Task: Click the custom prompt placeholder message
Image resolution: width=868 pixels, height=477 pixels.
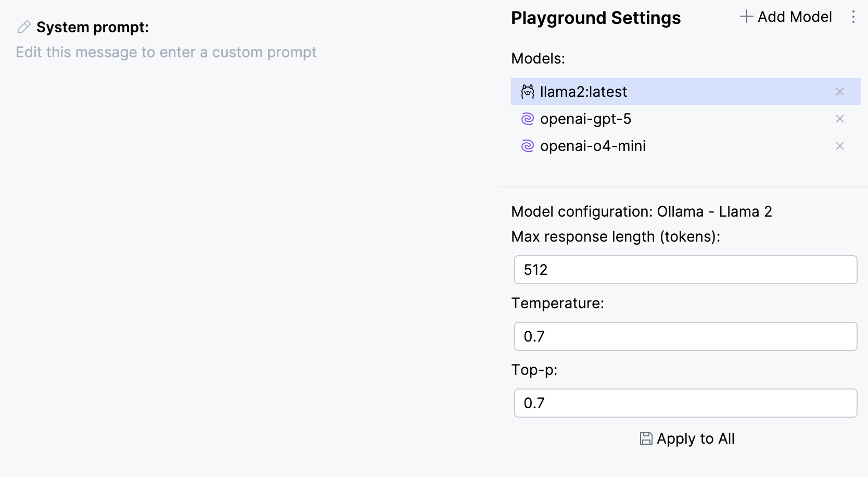Action: tap(166, 52)
